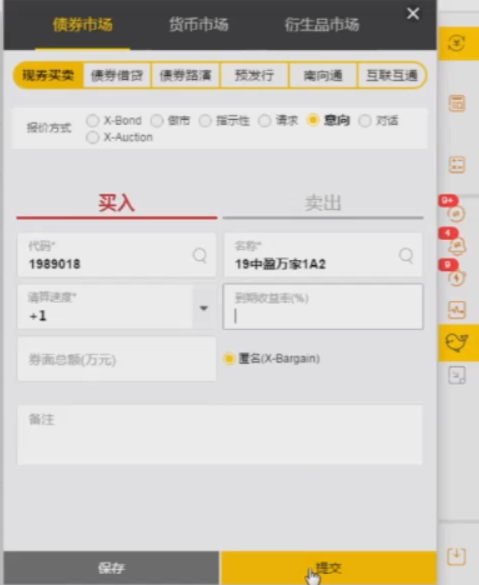Switch to the 货币市场 tab
479x585 pixels.
(198, 25)
